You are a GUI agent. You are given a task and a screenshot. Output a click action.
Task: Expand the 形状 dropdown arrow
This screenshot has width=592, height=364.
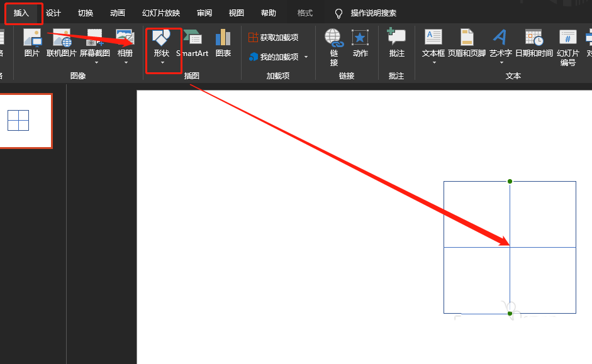(162, 63)
